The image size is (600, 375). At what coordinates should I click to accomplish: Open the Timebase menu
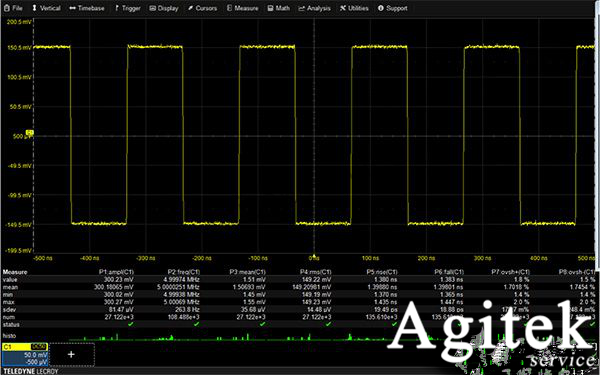tap(87, 8)
